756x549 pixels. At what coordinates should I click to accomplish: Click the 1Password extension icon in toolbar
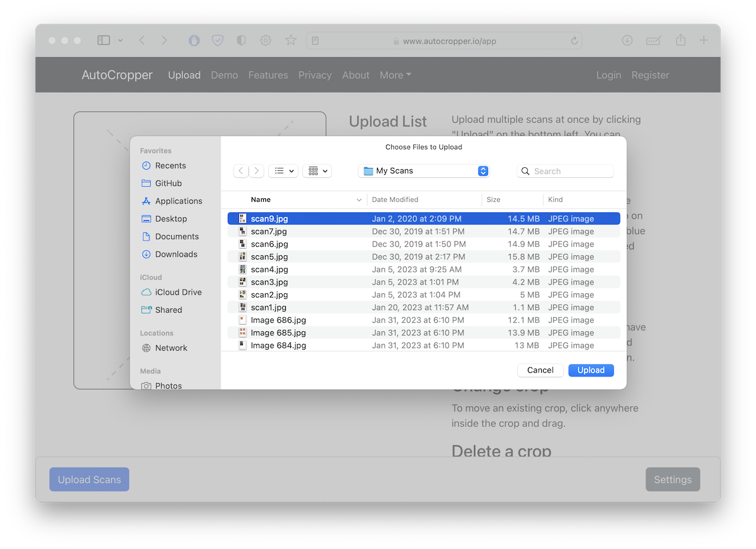click(x=194, y=41)
